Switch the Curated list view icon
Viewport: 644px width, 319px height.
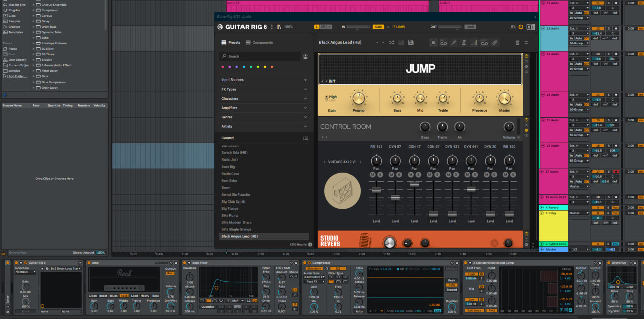pyautogui.click(x=305, y=138)
